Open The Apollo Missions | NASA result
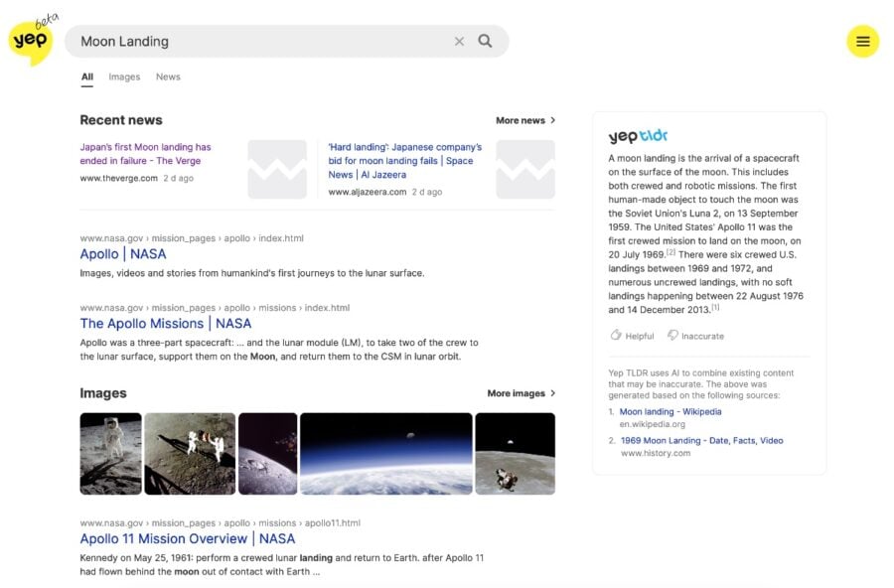894x588 pixels. pos(165,324)
